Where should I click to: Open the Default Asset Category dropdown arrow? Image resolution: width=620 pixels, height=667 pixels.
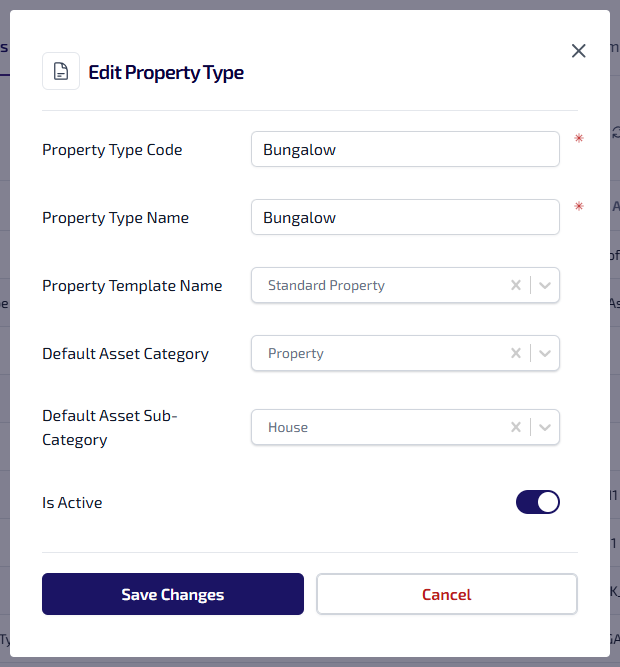click(x=545, y=353)
